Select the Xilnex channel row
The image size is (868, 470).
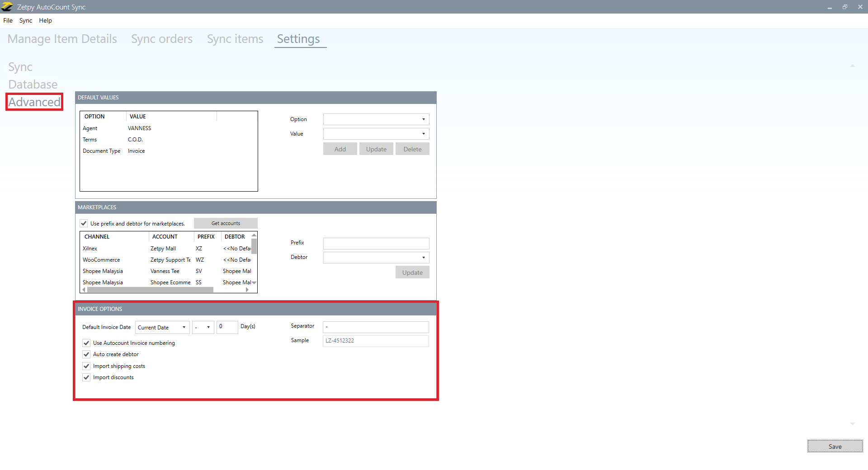click(x=166, y=249)
